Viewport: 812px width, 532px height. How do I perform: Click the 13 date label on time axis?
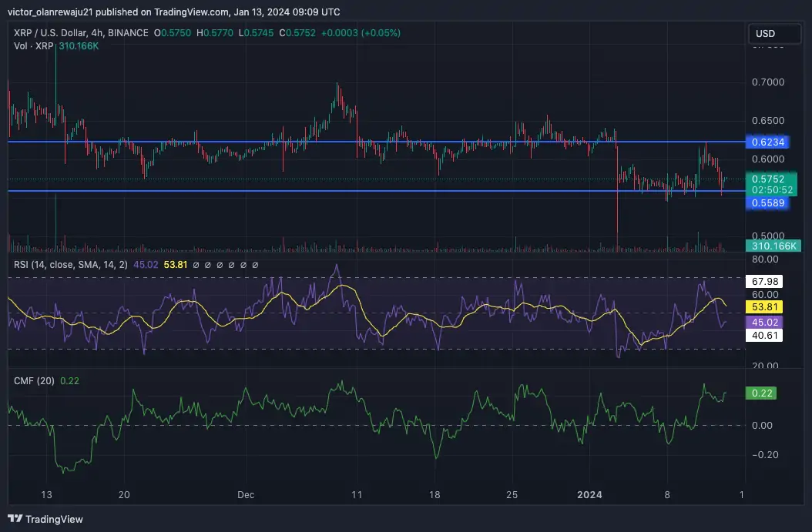tap(46, 495)
